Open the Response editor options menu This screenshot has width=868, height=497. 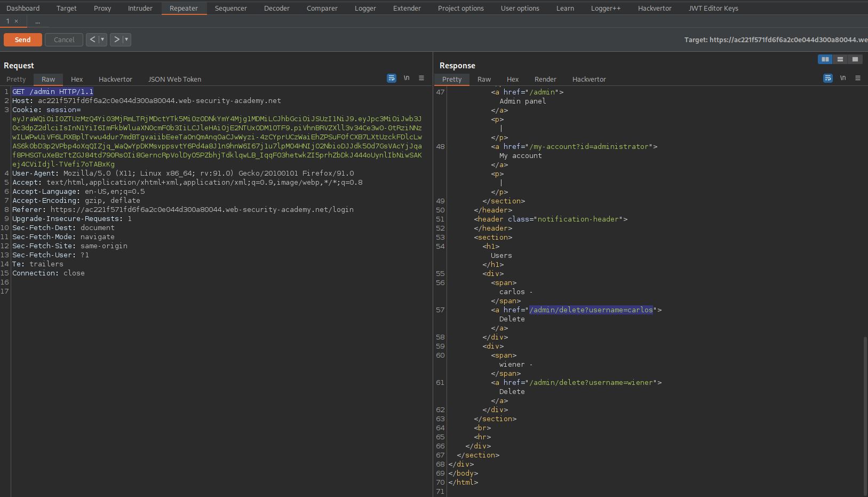pos(858,78)
